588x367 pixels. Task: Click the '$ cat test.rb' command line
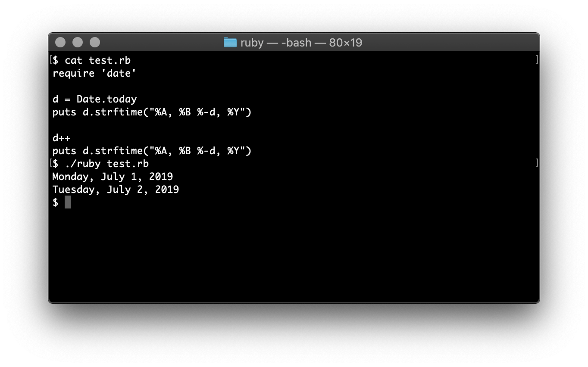tap(91, 60)
